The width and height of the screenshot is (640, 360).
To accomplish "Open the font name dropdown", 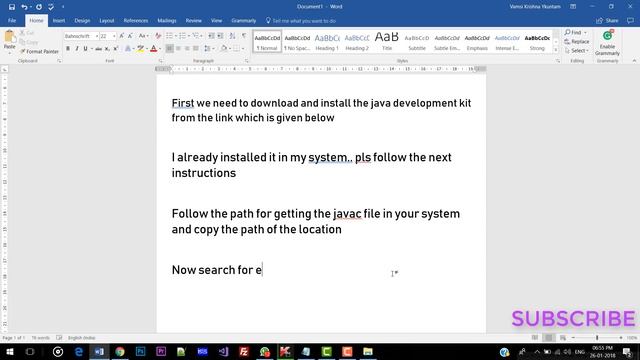I will (97, 36).
